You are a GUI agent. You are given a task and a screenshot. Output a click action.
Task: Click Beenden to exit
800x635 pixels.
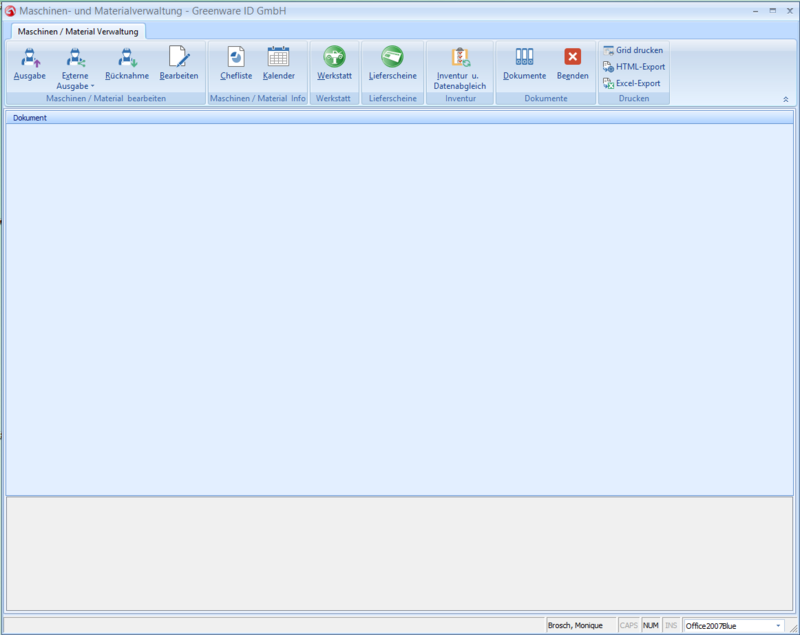[572, 64]
